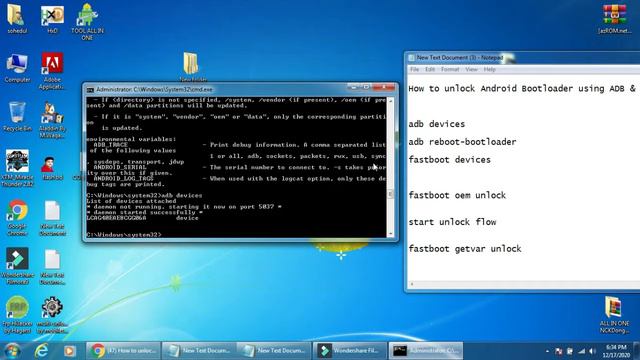Open the New Text Document file beside Chrome

(x=52, y=218)
